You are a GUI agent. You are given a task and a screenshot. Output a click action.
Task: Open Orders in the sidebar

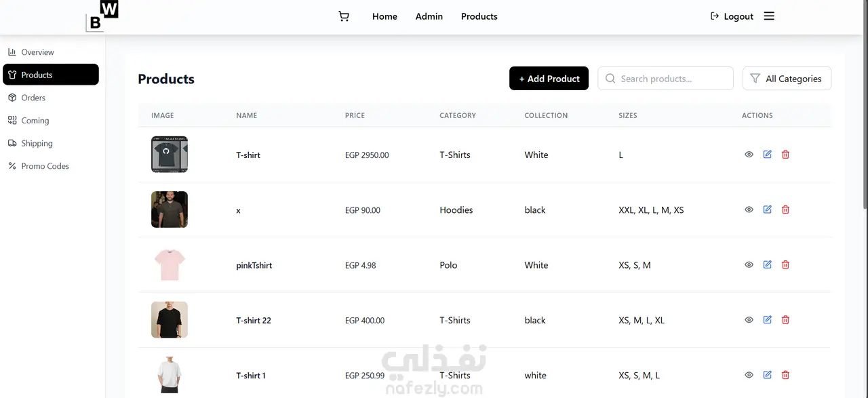pos(33,98)
